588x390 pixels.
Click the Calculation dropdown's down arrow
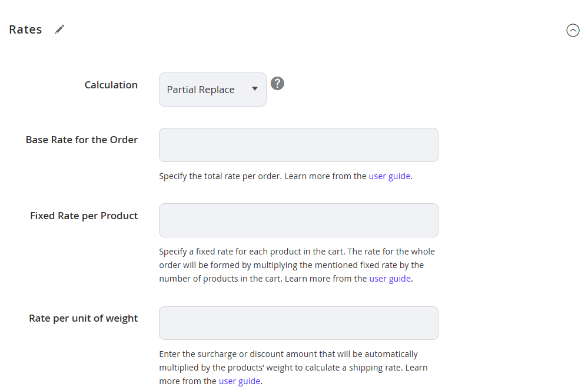point(255,89)
